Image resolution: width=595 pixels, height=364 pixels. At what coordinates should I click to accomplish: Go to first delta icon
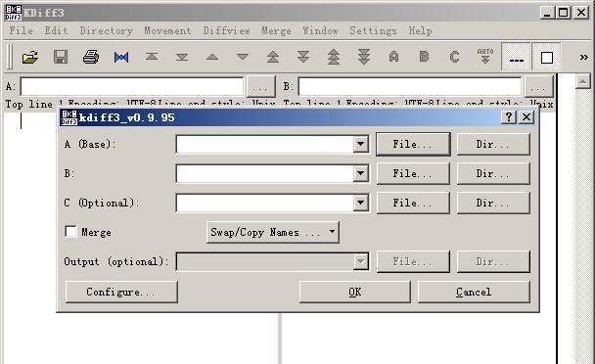point(152,58)
